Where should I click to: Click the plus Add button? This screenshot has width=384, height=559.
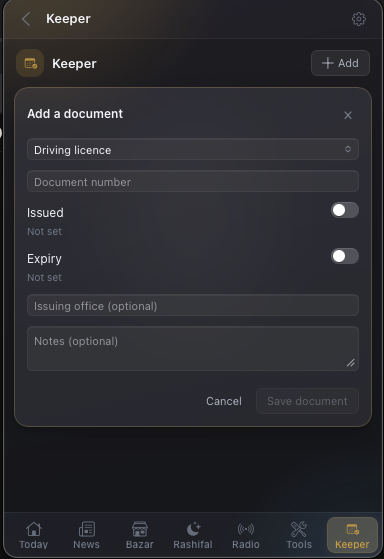340,63
